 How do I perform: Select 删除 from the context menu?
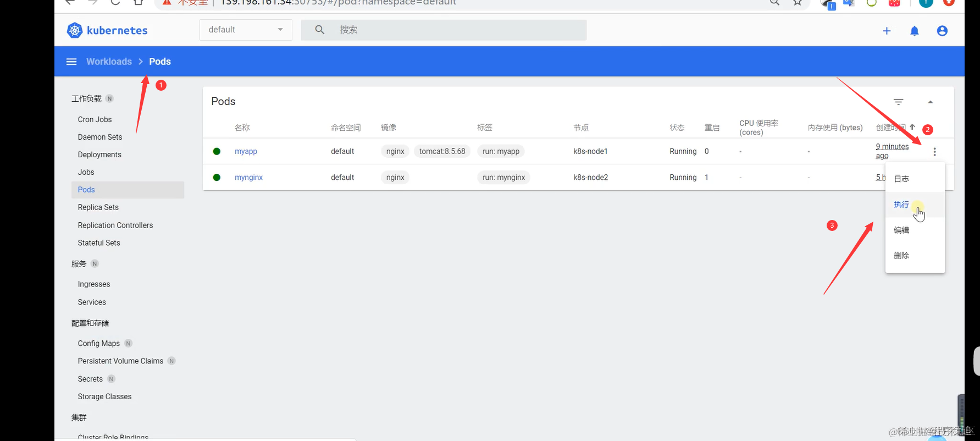pos(915,256)
